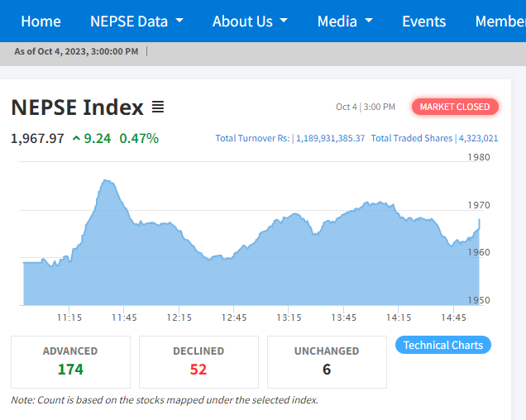Expand the About Us dropdown menu
This screenshot has width=526, height=420.
point(250,21)
